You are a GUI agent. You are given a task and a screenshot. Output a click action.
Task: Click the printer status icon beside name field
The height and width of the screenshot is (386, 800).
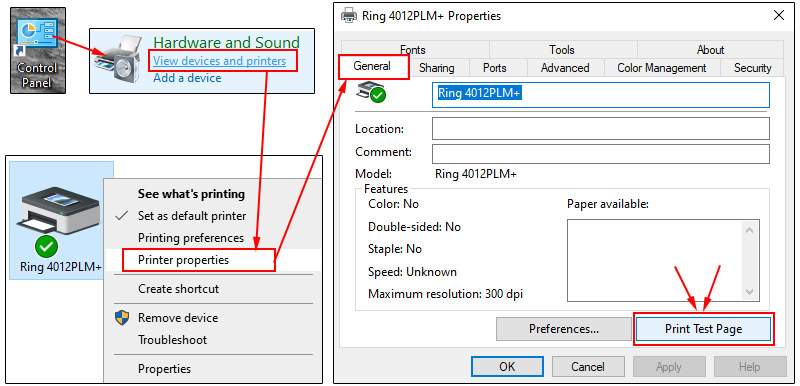371,92
